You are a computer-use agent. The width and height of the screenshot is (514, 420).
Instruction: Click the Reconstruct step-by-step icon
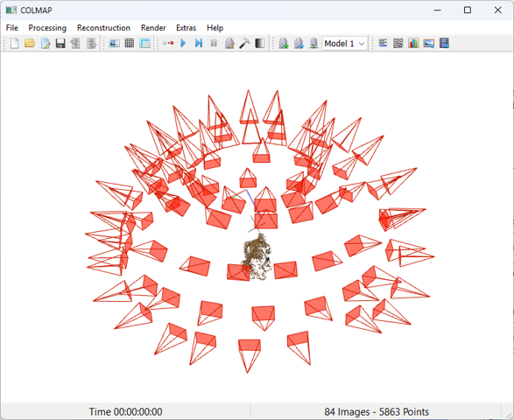pos(199,43)
